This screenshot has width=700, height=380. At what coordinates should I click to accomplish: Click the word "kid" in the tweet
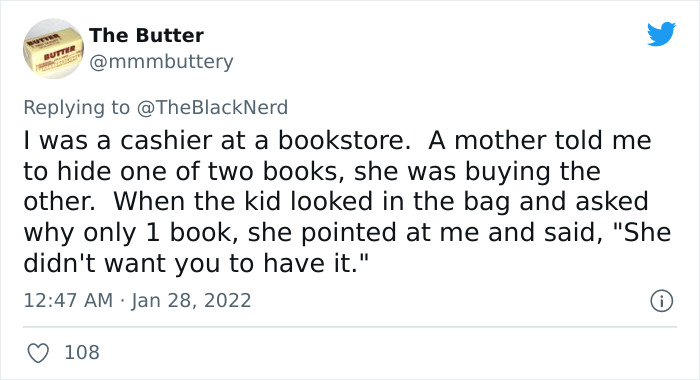(262, 201)
